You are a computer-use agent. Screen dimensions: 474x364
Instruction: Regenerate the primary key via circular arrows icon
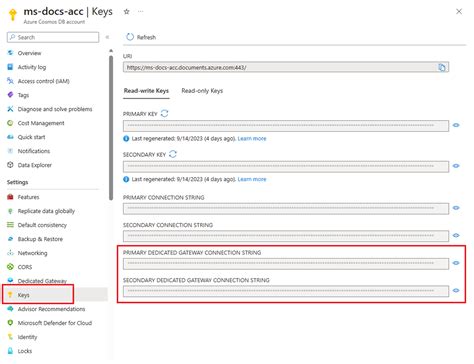click(x=164, y=114)
